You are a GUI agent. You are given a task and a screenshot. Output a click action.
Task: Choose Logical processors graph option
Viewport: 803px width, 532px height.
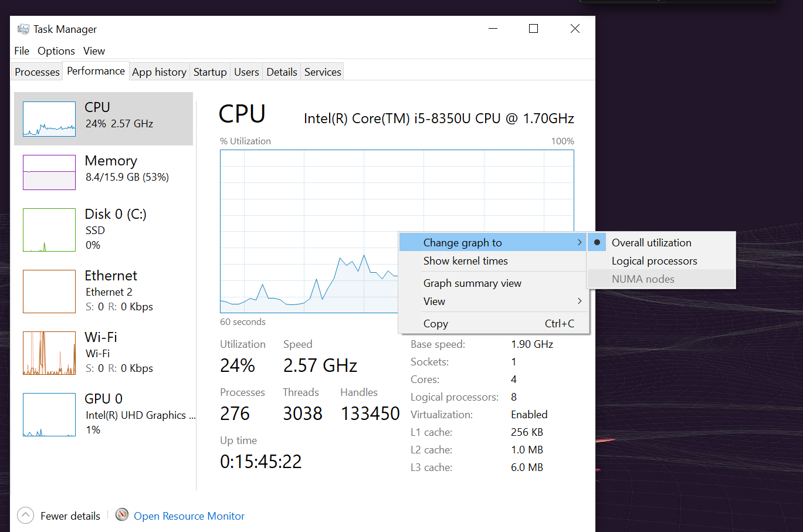(654, 261)
